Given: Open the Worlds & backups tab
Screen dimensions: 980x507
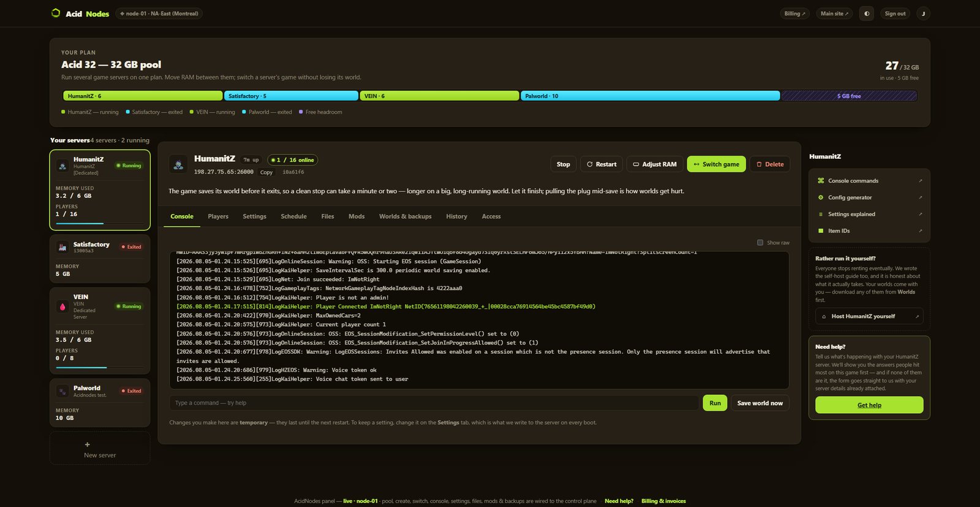Looking at the screenshot, I should (x=405, y=216).
